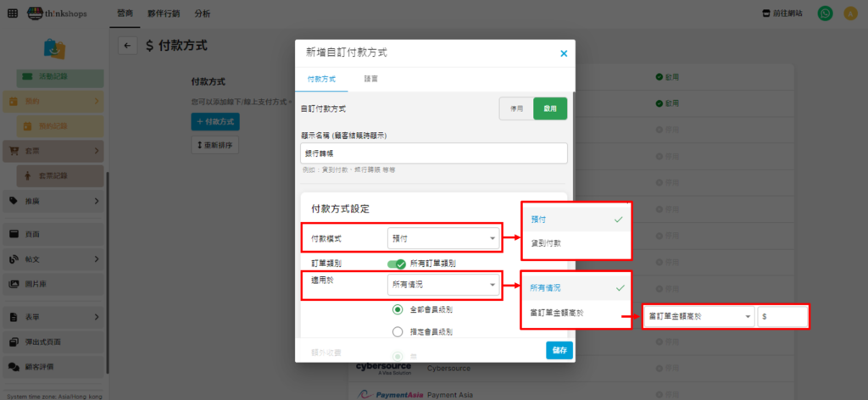Click the 顯示名稱 text field

pos(433,153)
